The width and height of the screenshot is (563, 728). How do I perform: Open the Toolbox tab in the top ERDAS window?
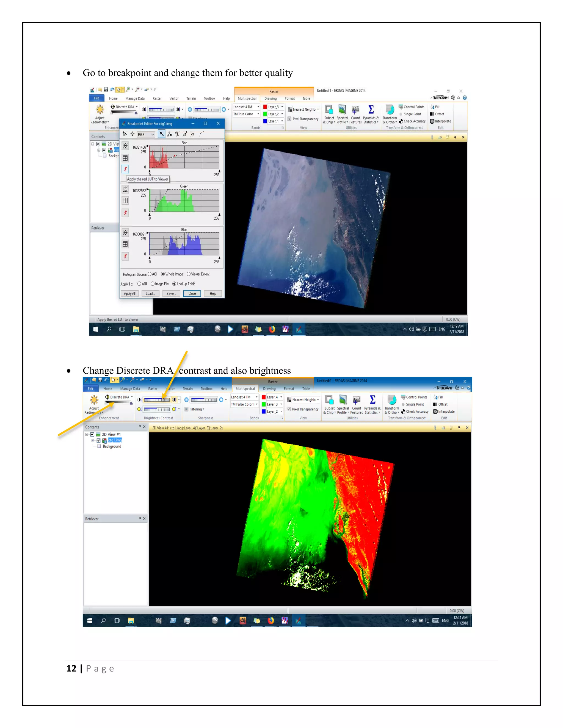pos(209,99)
